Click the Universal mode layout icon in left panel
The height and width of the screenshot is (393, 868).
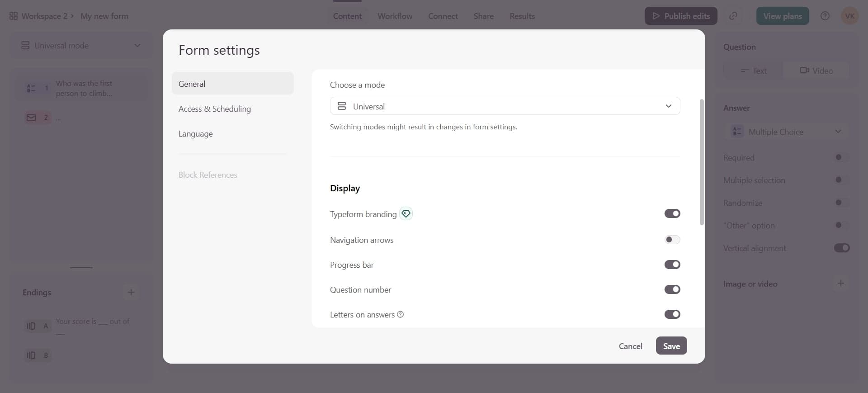(25, 45)
